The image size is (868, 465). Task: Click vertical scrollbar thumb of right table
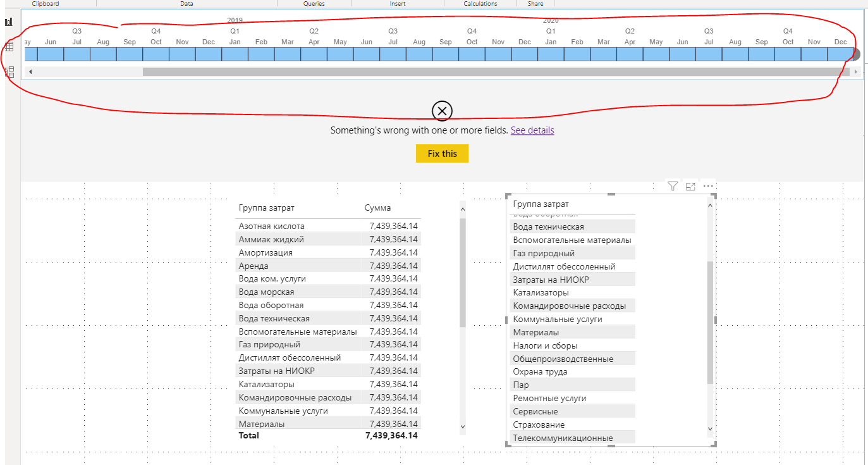[710, 323]
